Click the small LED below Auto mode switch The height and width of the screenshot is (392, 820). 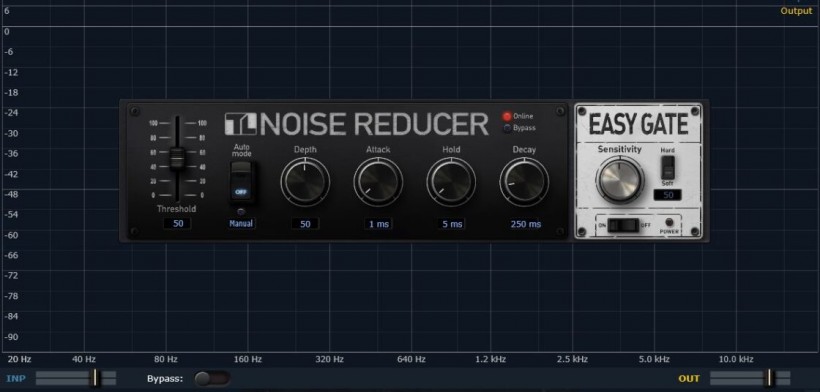point(241,212)
